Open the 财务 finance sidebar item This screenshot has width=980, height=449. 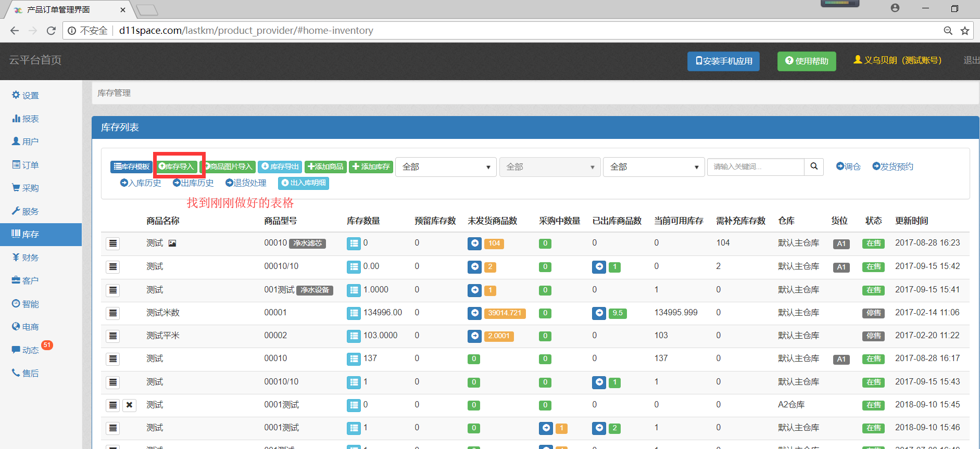coord(26,258)
